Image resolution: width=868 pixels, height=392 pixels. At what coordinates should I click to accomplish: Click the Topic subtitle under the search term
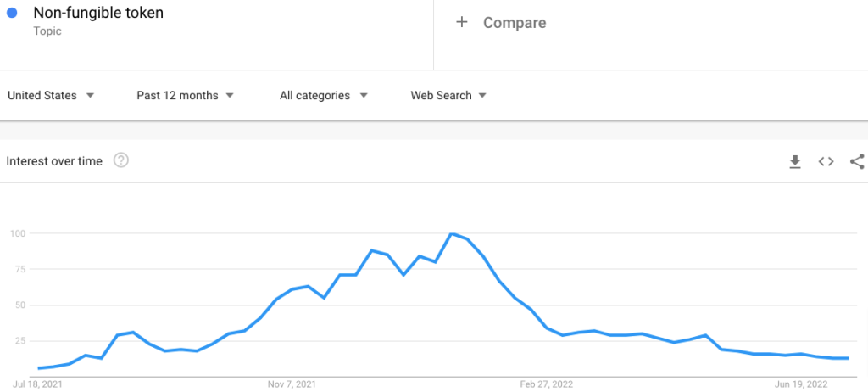tap(47, 31)
